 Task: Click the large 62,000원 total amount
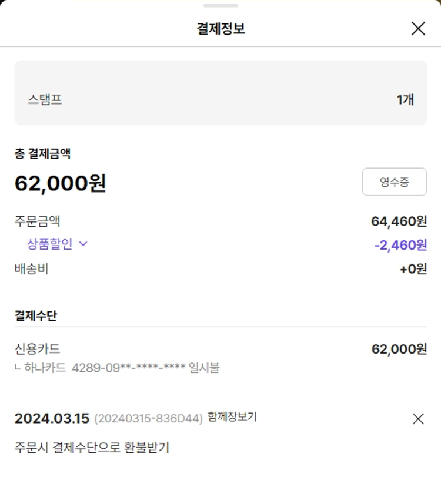click(x=61, y=183)
